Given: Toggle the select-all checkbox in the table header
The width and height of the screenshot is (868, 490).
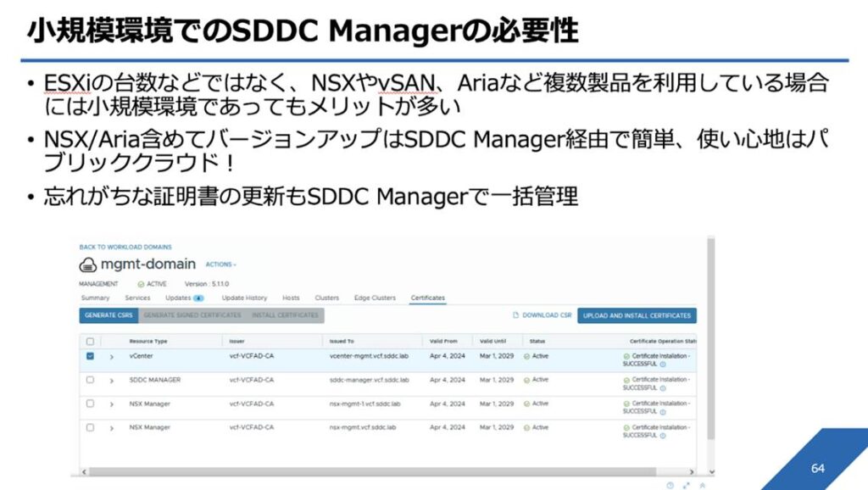Looking at the screenshot, I should 90,341.
